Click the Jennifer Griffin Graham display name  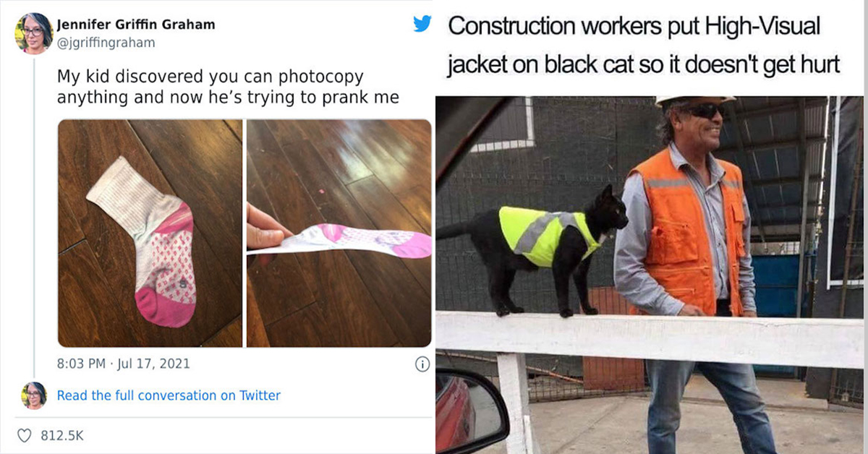(136, 25)
